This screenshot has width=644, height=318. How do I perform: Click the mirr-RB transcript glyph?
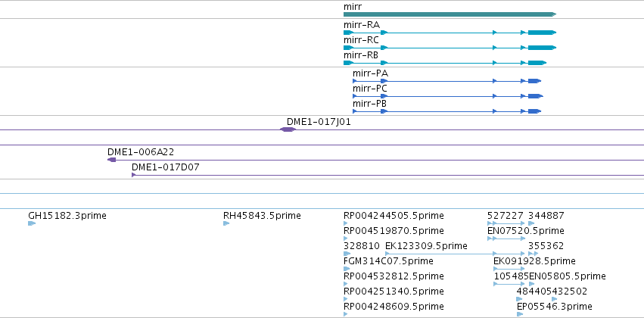[x=445, y=63]
